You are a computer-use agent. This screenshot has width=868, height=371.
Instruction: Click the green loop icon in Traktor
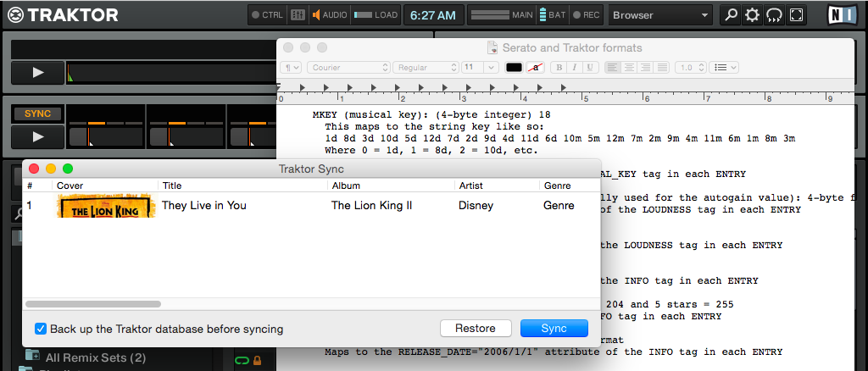(242, 361)
